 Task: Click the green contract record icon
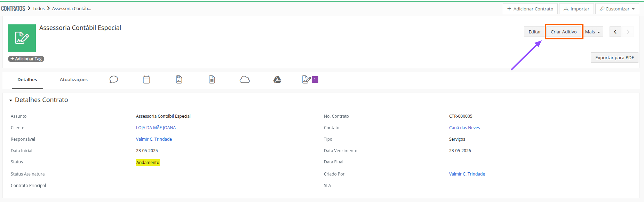pyautogui.click(x=22, y=38)
